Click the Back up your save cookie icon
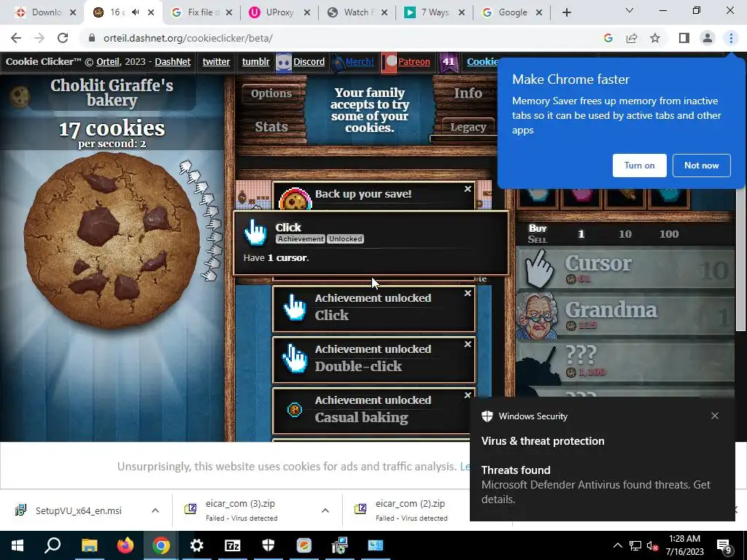This screenshot has width=747, height=560. (x=295, y=200)
